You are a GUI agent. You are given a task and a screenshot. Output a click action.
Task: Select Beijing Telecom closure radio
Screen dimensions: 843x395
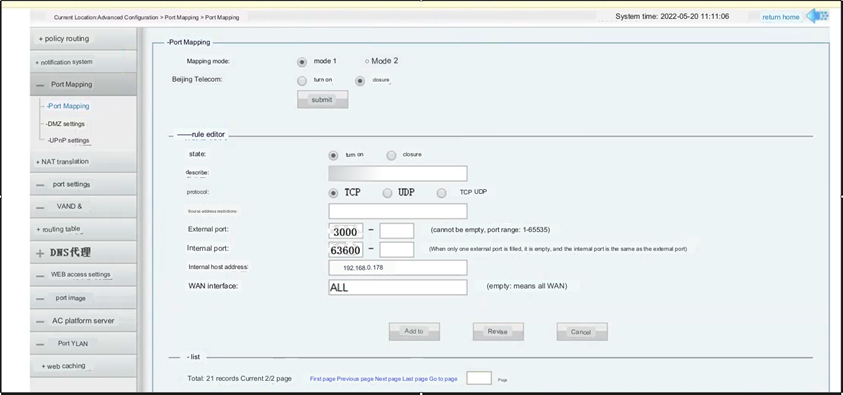(x=360, y=81)
